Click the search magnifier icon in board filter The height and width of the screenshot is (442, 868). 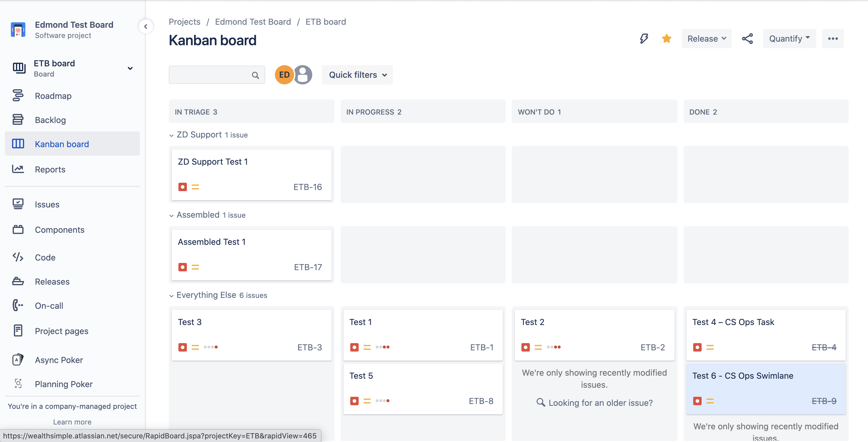point(255,75)
